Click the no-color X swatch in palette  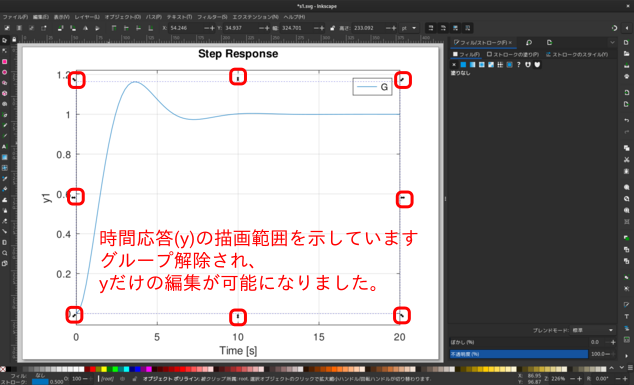[3, 369]
